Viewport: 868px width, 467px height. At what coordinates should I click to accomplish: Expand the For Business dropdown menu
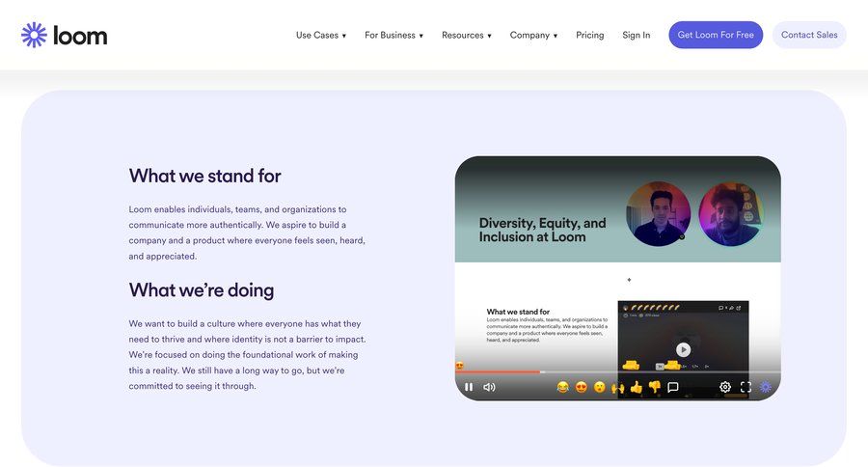click(x=393, y=36)
